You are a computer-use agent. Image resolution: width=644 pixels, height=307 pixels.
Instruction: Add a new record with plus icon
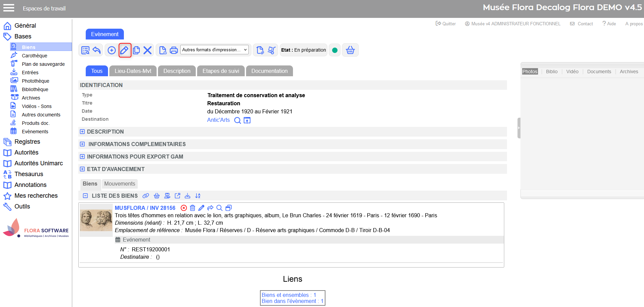click(111, 50)
